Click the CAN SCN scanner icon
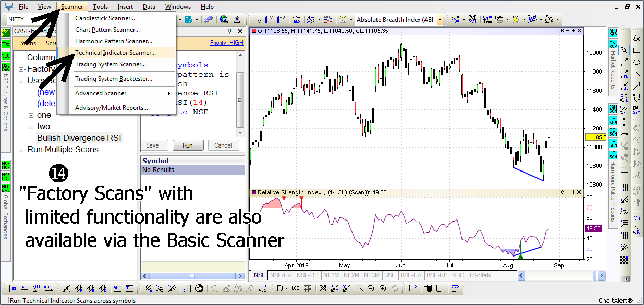The width and height of the screenshot is (644, 305). point(613,108)
